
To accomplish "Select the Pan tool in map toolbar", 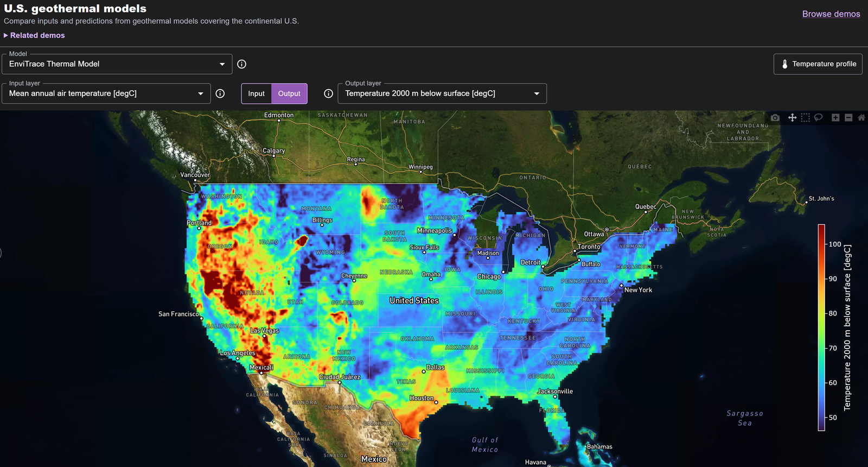I will tap(792, 118).
